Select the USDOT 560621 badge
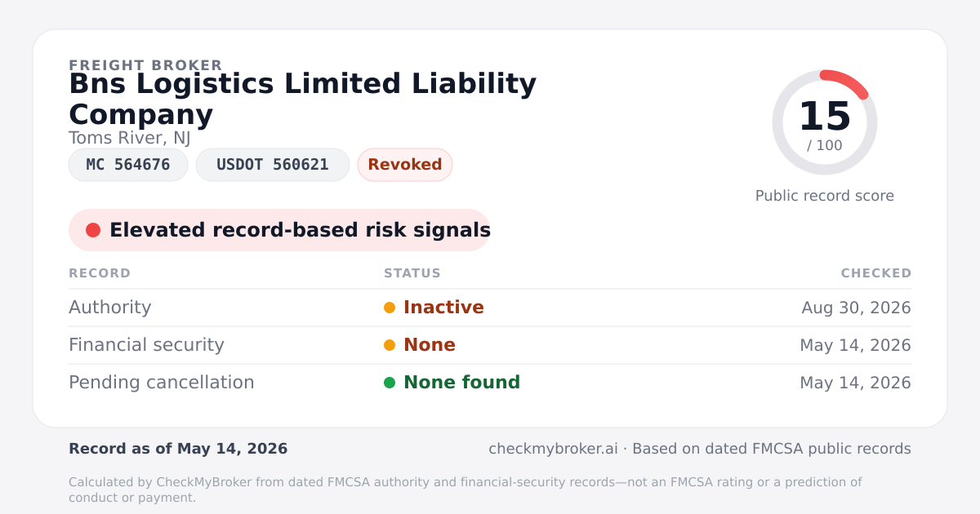 (273, 165)
